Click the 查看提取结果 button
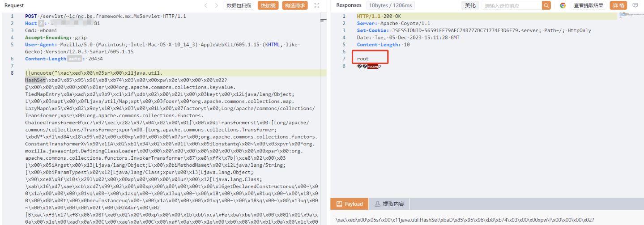Viewport: 644px width, 225px height. [589, 5]
